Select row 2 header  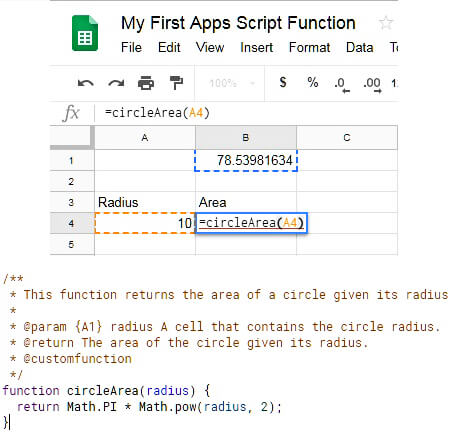click(x=72, y=181)
